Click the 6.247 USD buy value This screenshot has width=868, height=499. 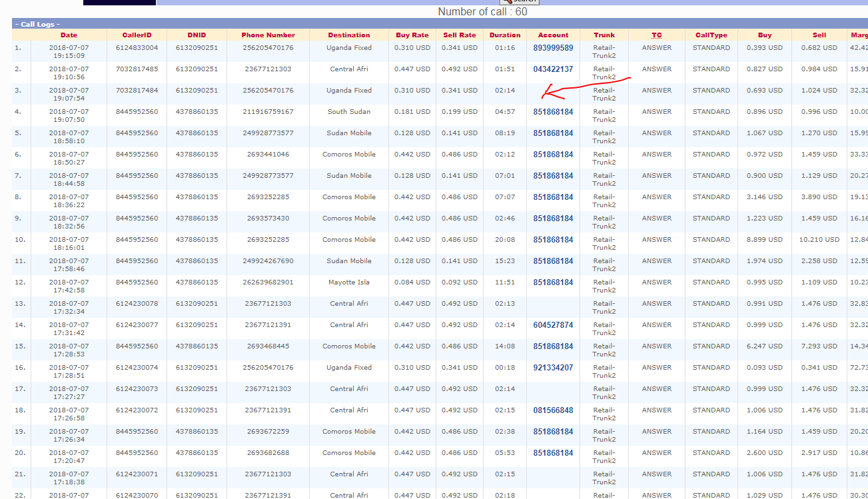pyautogui.click(x=765, y=346)
